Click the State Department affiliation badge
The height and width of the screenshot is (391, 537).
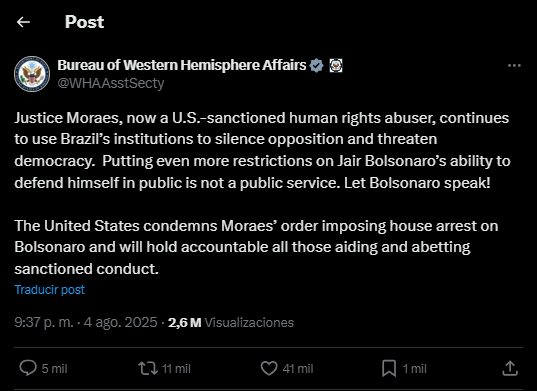[336, 65]
